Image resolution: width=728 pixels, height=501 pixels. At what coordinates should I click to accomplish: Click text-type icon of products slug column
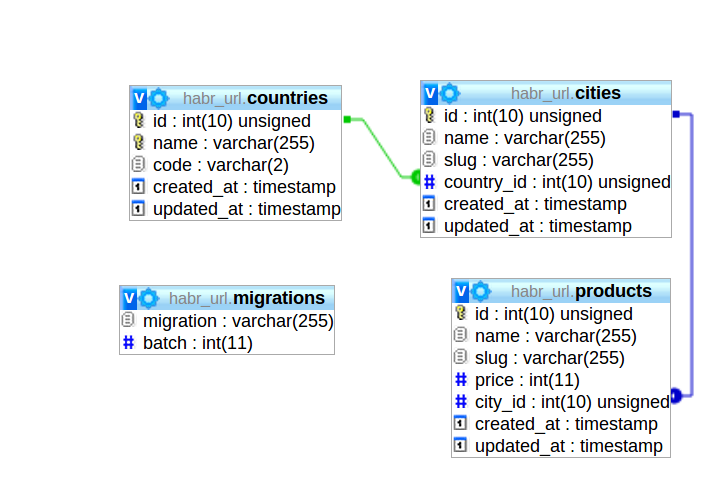tap(460, 357)
